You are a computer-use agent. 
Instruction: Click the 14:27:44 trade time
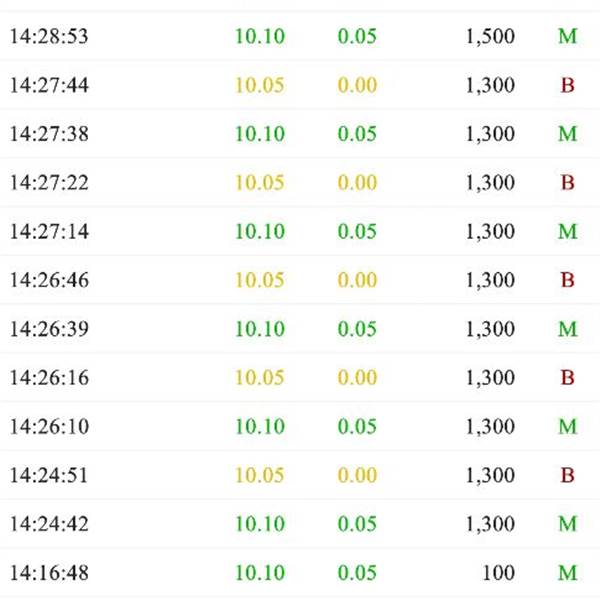click(49, 86)
